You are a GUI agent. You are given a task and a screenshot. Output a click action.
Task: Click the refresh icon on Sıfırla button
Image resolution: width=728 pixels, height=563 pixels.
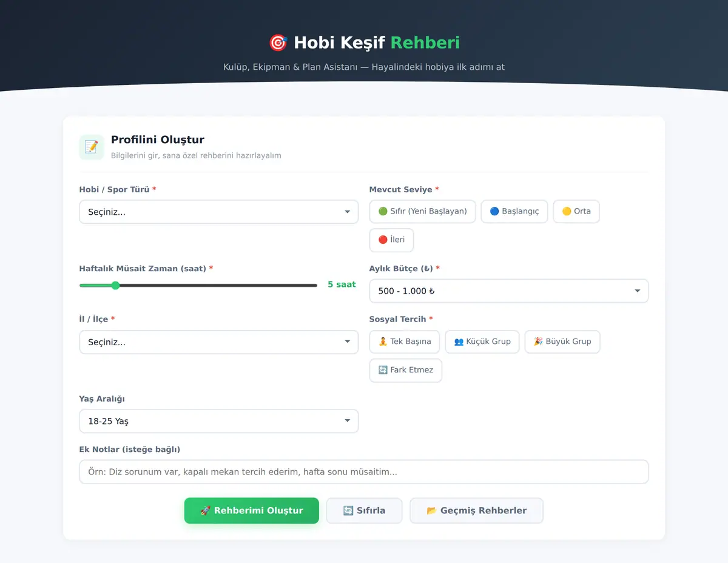tap(348, 511)
